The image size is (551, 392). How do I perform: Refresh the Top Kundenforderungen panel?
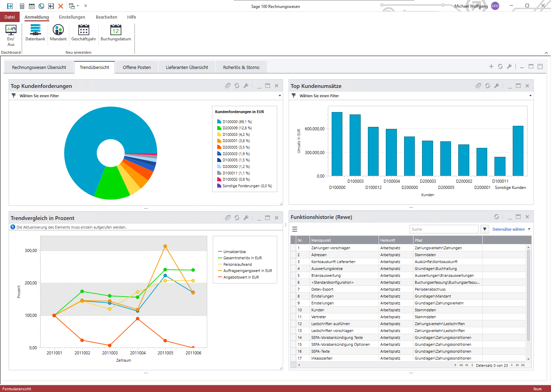pos(237,86)
